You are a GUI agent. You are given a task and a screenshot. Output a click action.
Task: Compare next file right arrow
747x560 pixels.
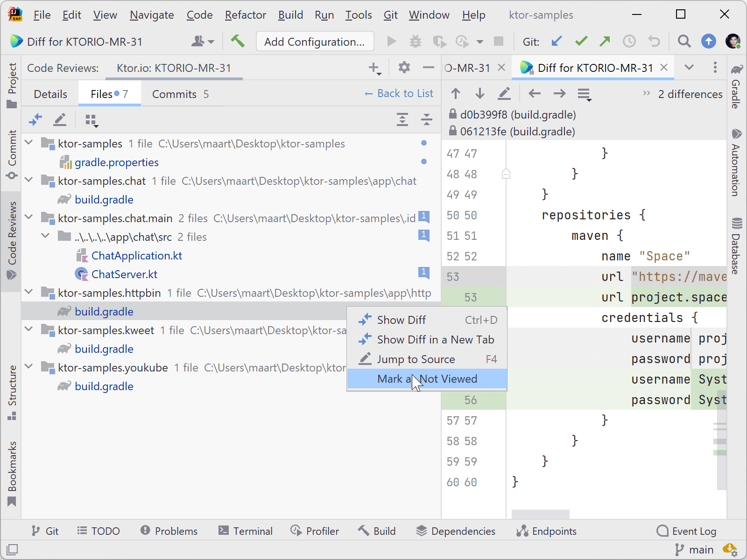pos(559,94)
